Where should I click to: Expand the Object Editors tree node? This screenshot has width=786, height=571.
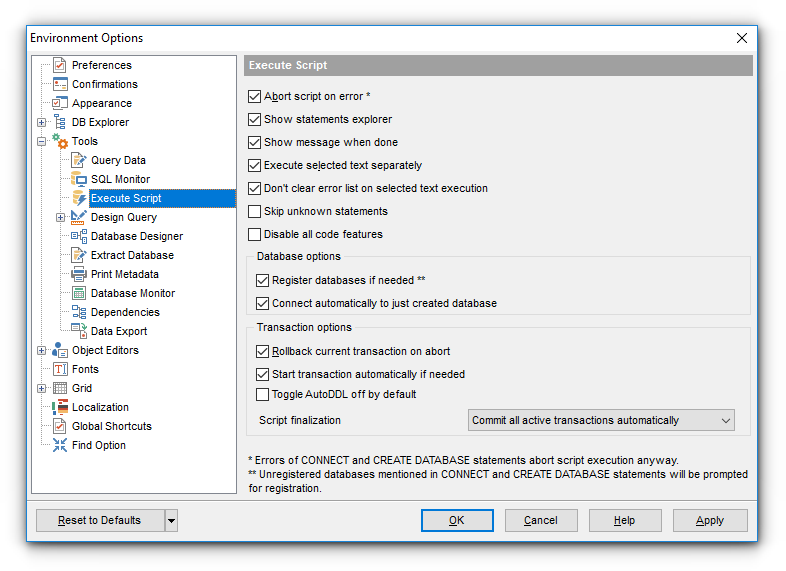coord(42,351)
